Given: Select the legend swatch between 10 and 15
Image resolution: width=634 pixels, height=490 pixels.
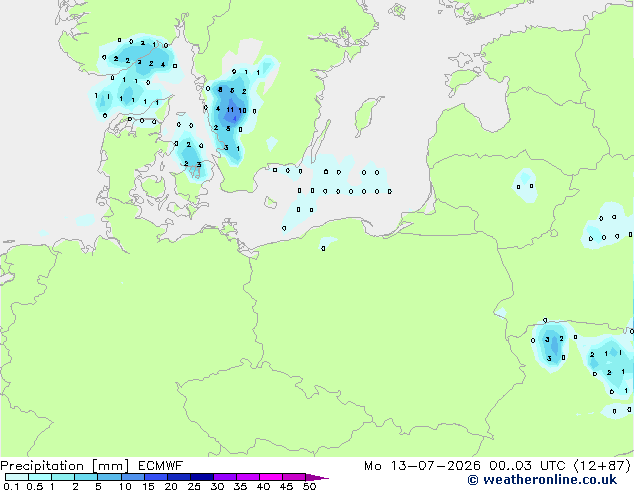Looking at the screenshot, I should pos(133,477).
